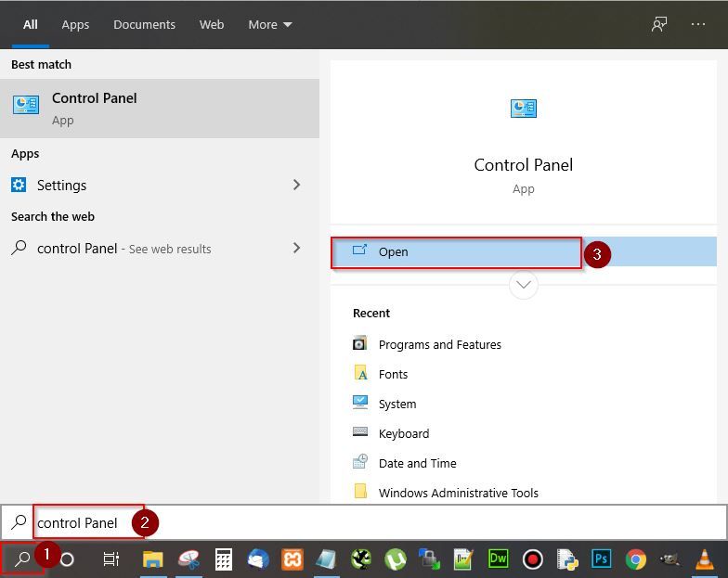Open recent item Keyboard
The height and width of the screenshot is (578, 728).
[403, 434]
